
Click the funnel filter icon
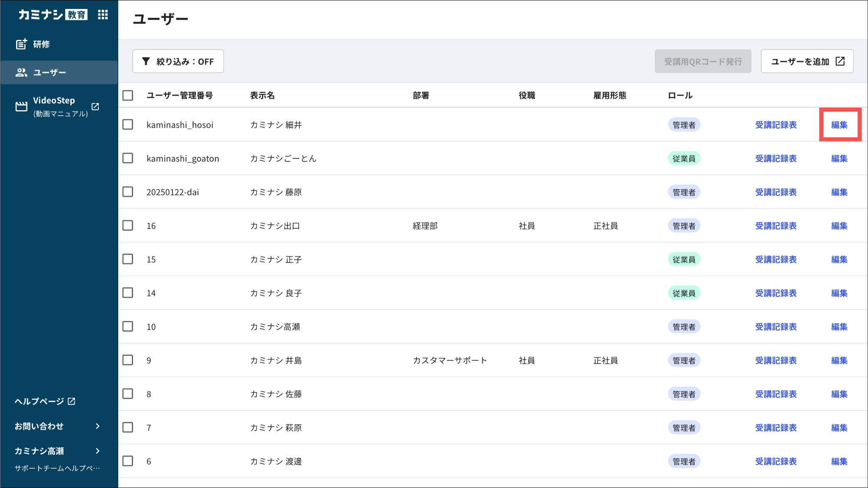(x=146, y=61)
